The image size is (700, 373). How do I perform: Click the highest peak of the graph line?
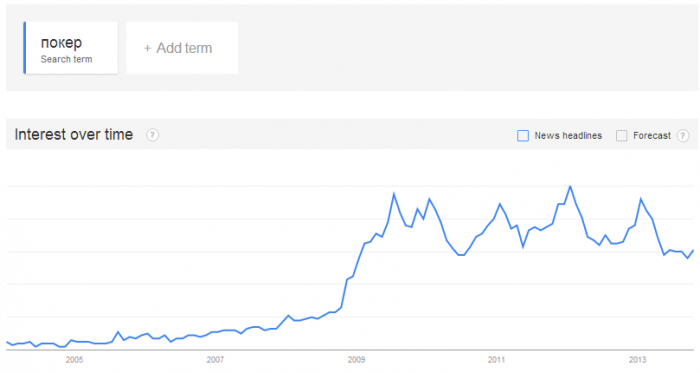coord(570,186)
